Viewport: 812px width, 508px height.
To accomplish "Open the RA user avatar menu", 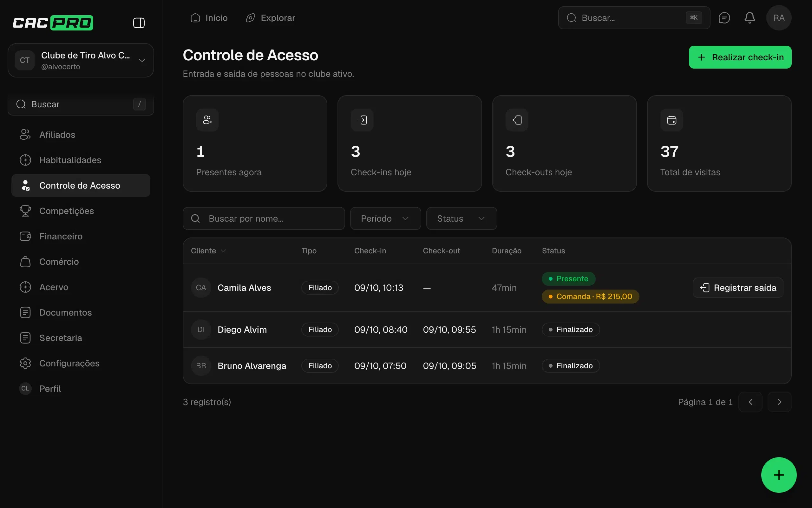I will click(x=779, y=18).
